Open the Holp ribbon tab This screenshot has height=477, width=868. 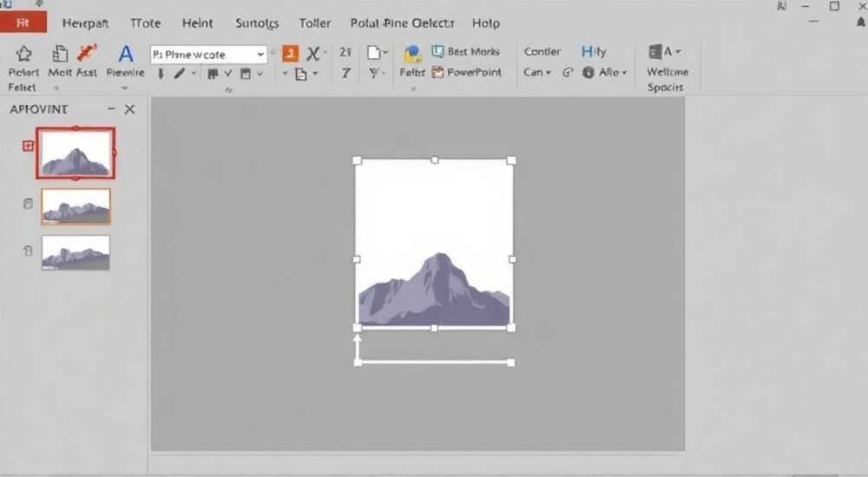(486, 23)
